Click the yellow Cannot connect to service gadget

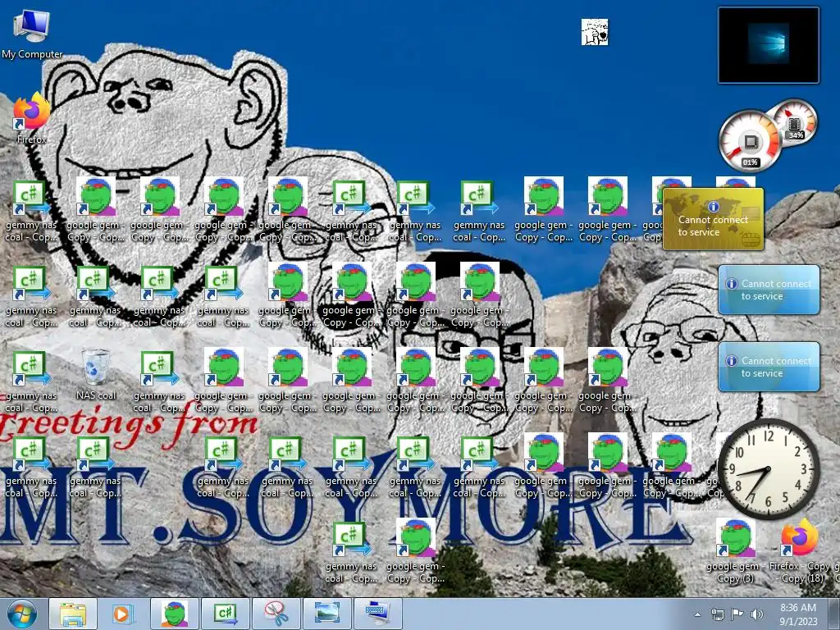(713, 219)
